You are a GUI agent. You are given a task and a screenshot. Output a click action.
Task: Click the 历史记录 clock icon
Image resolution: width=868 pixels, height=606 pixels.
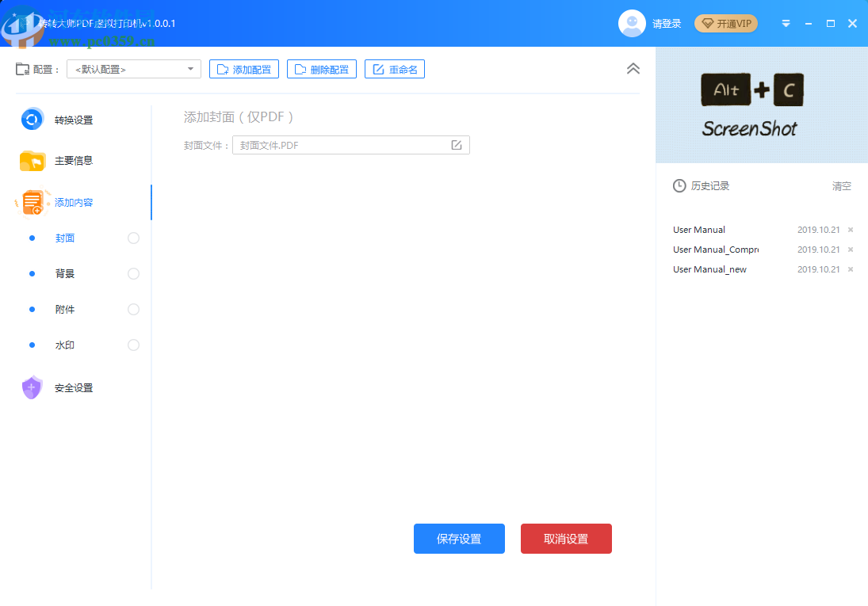[x=679, y=186]
